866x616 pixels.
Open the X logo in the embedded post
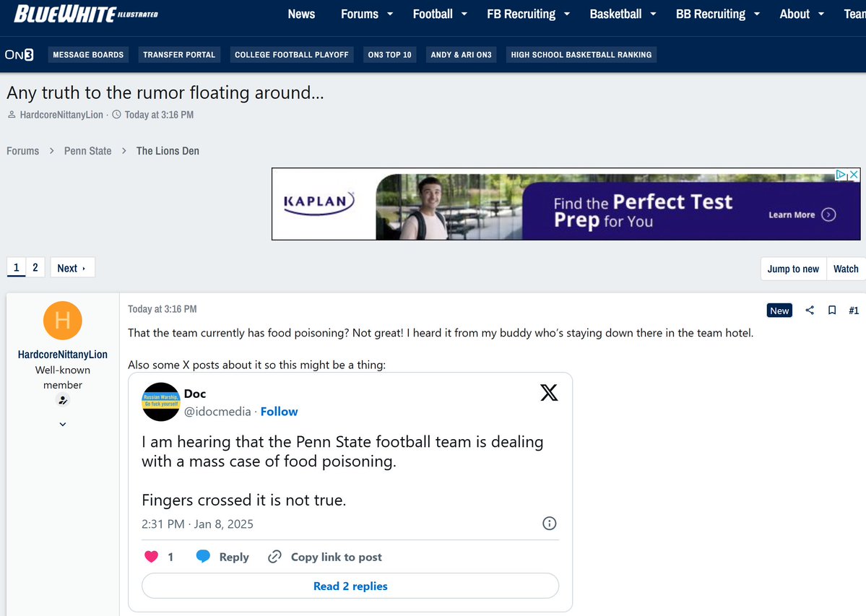pos(549,392)
